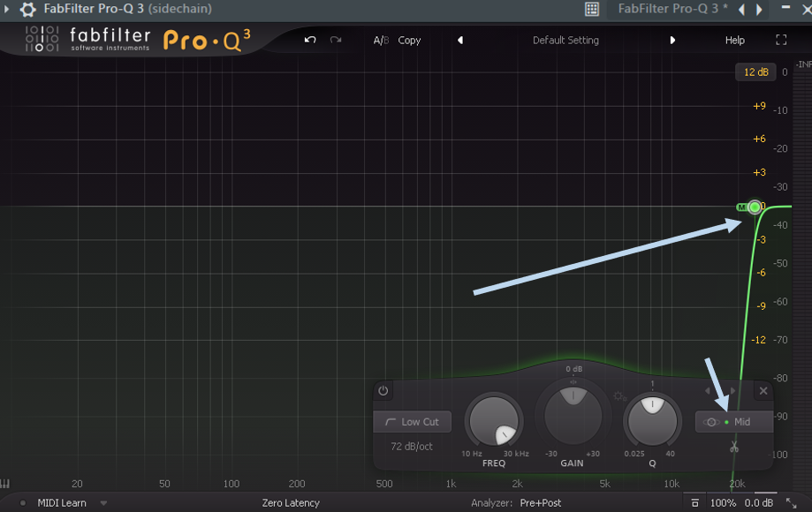The height and width of the screenshot is (512, 812).
Task: Load next preset with right triangle
Action: coord(672,40)
